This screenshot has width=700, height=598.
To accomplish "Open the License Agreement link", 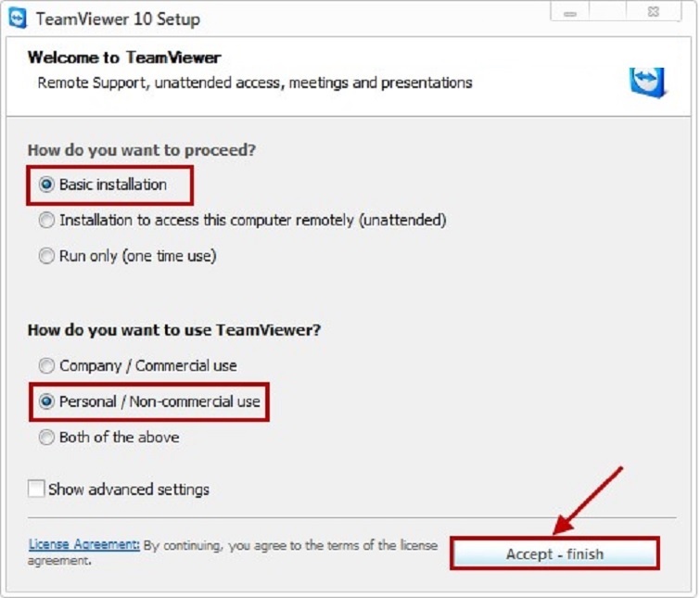I will click(83, 545).
